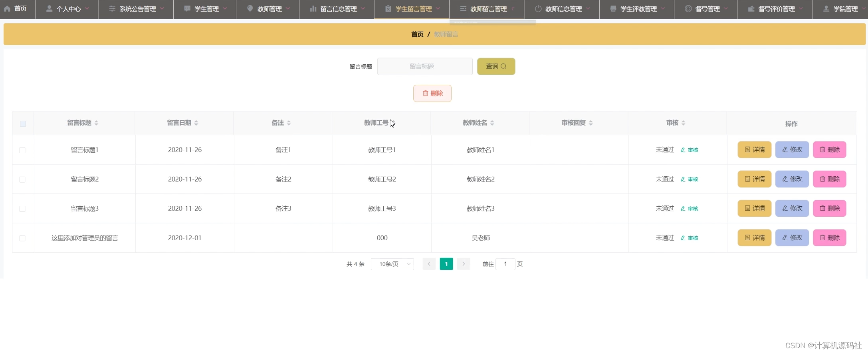Click the bar chart icon beside 留言信息管理
The height and width of the screenshot is (353, 868).
tap(313, 9)
